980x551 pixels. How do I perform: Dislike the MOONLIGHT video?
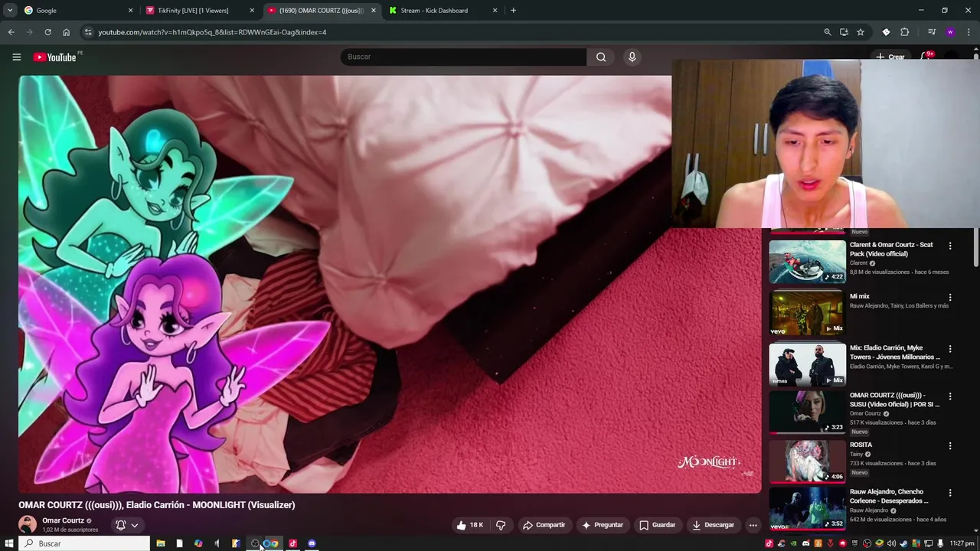click(501, 525)
